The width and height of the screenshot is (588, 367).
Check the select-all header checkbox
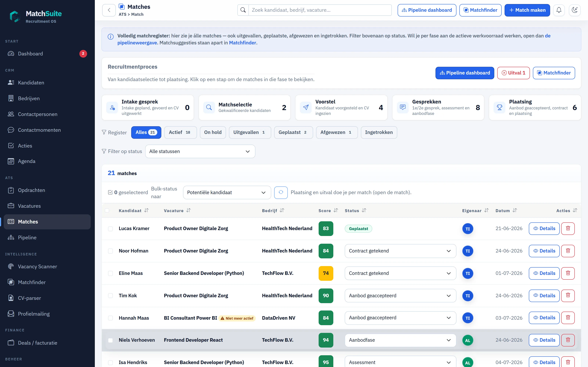[107, 210]
